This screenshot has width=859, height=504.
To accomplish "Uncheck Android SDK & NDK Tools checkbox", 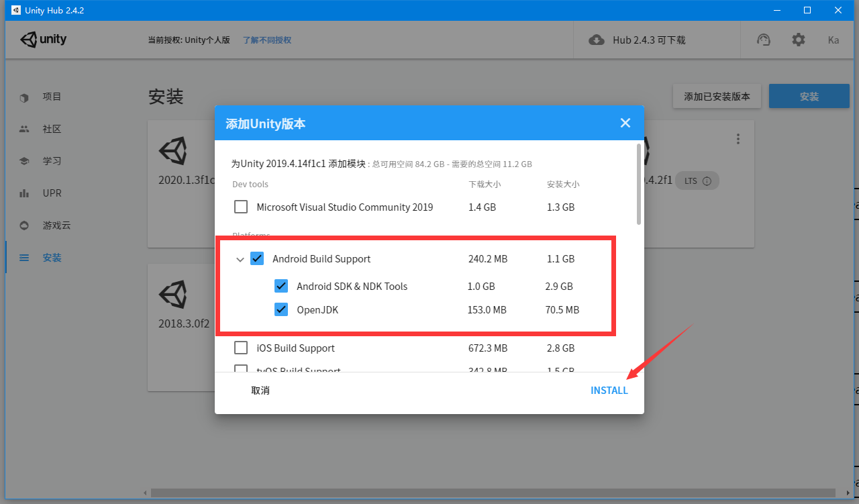I will pos(281,286).
